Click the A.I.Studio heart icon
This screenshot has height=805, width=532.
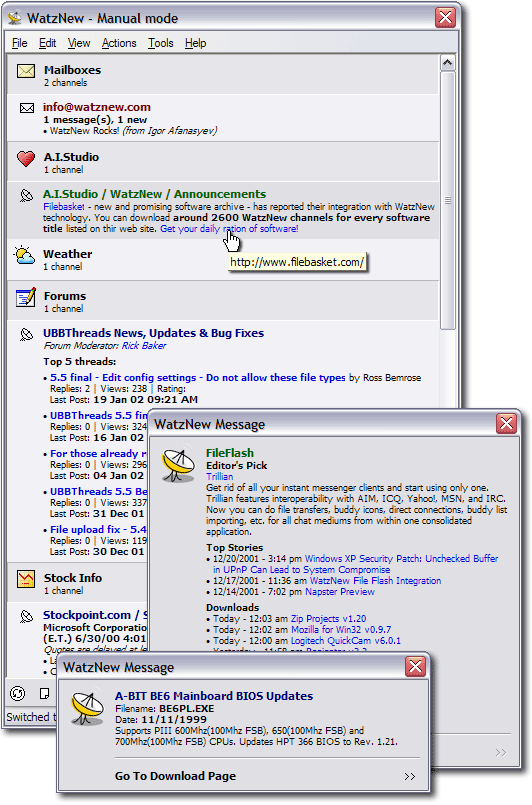26,159
